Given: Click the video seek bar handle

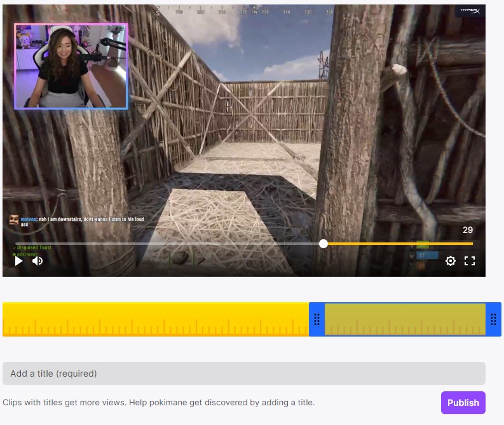Looking at the screenshot, I should click(324, 244).
